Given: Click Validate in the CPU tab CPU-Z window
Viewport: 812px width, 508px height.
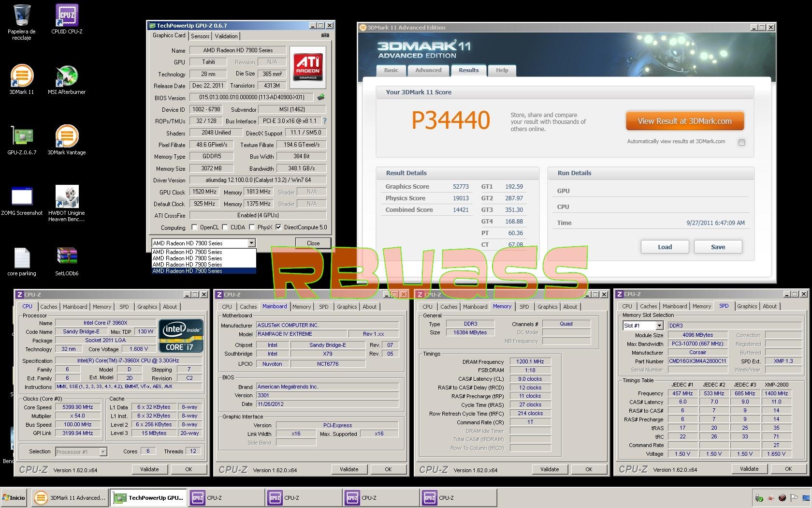Looking at the screenshot, I should [x=149, y=469].
